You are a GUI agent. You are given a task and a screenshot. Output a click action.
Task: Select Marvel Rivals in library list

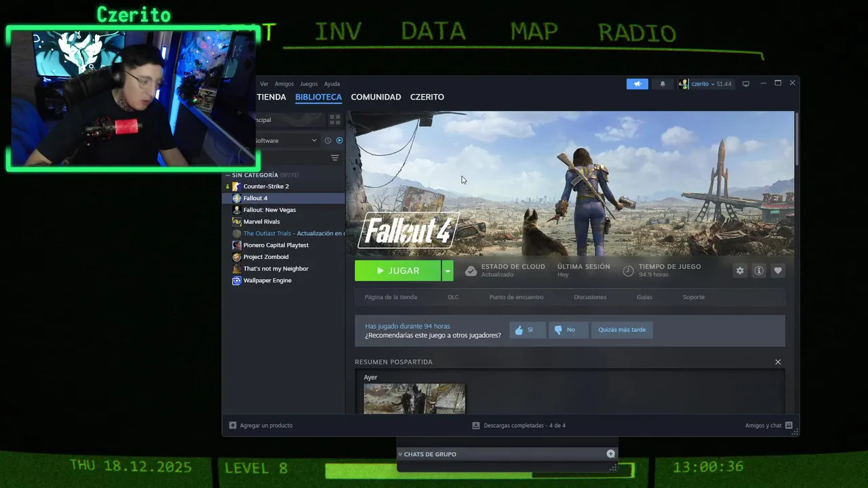click(x=284, y=222)
